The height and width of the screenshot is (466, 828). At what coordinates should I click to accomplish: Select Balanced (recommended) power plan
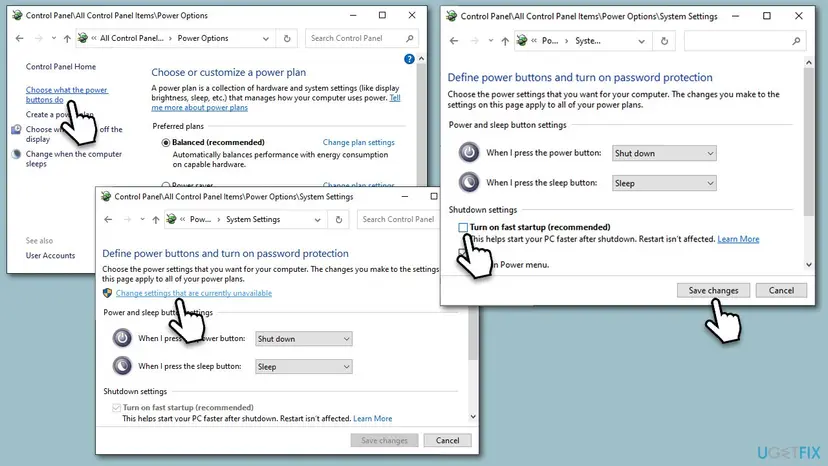pyautogui.click(x=166, y=142)
